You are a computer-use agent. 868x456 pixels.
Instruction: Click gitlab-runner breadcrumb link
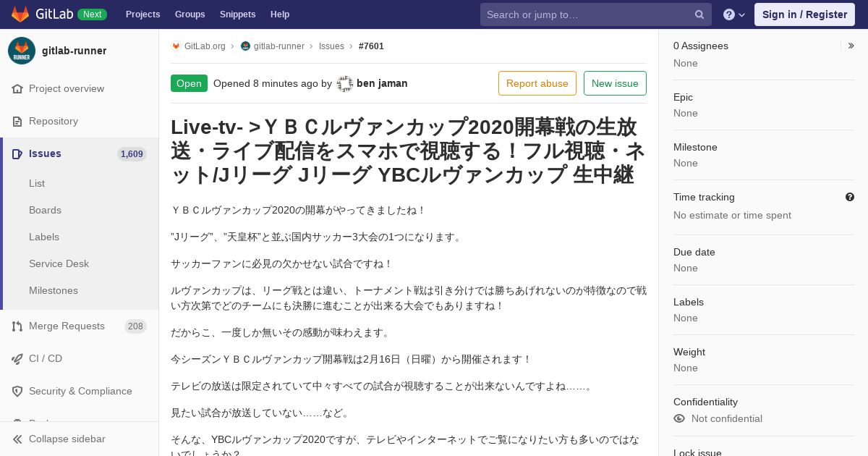[279, 46]
